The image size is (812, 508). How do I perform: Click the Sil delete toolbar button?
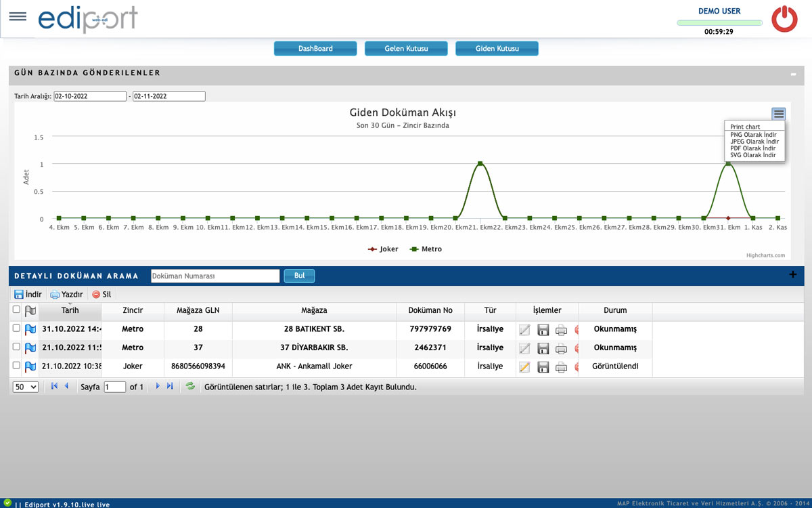(101, 295)
